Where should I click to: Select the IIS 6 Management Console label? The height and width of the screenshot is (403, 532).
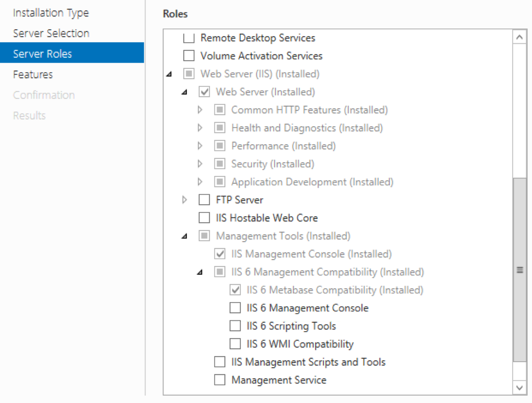click(x=307, y=308)
